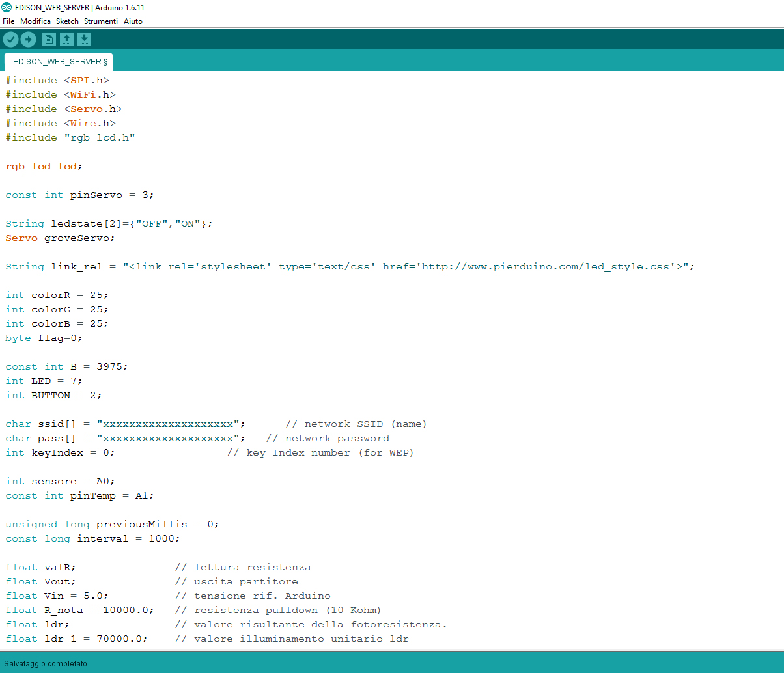This screenshot has width=784, height=673.
Task: Open the Sketch menu
Action: (x=67, y=21)
